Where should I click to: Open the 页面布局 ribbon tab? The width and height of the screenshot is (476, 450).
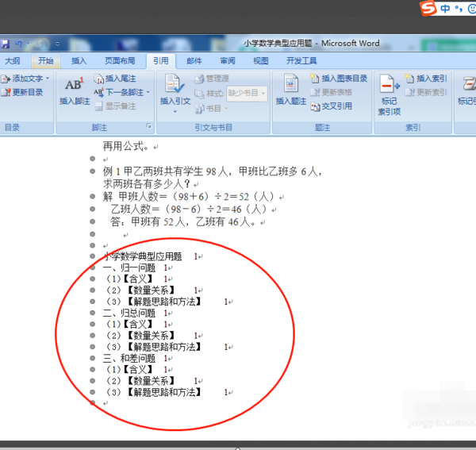120,61
